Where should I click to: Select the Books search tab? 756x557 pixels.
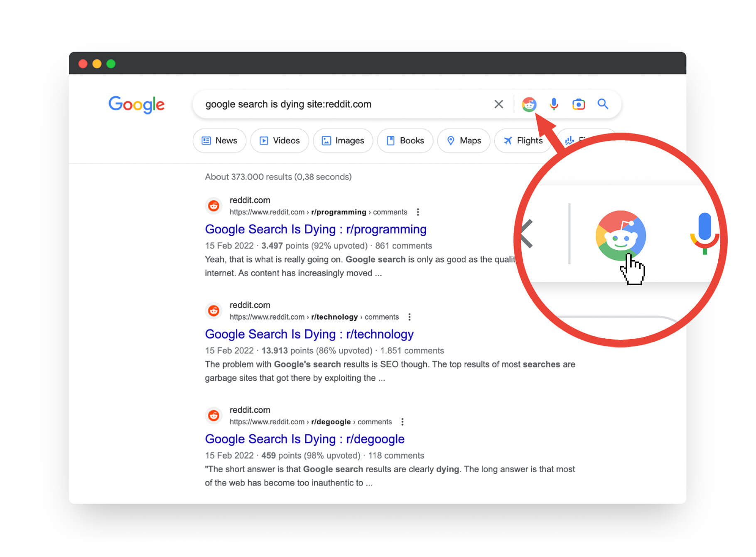tap(405, 140)
